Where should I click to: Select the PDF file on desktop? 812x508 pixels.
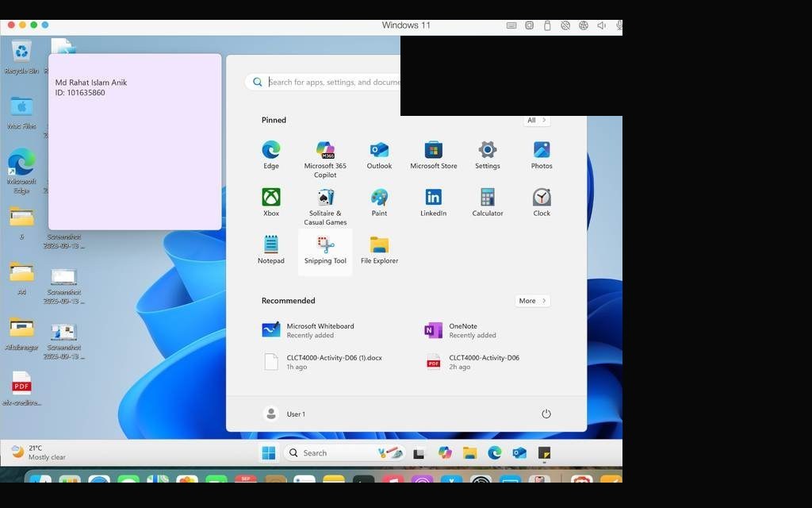(x=21, y=388)
